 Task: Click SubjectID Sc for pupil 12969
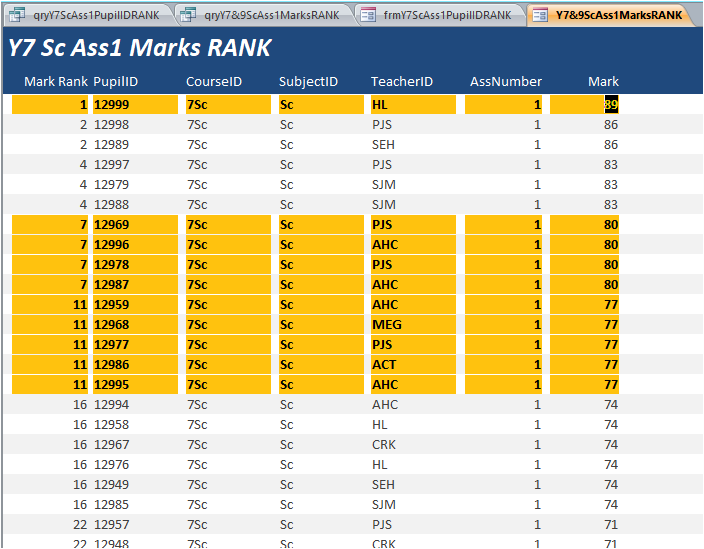tap(321, 224)
